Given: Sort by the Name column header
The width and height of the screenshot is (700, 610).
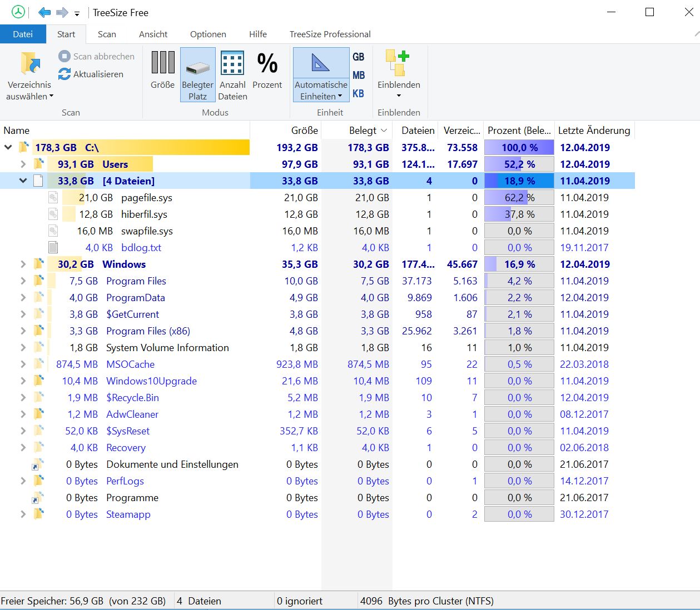Looking at the screenshot, I should point(125,131).
